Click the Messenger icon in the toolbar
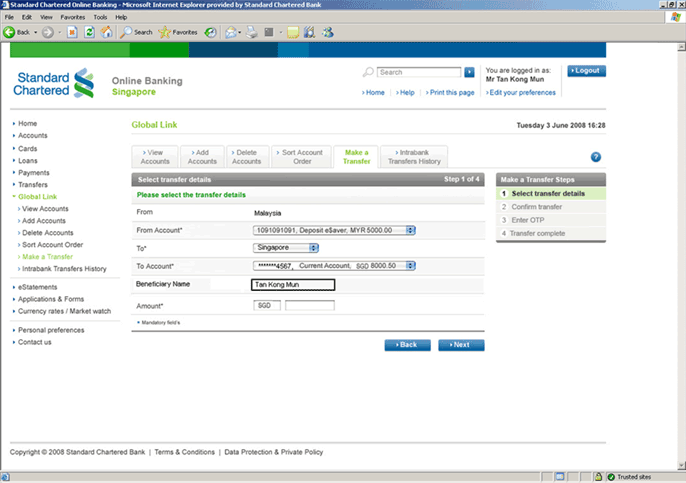This screenshot has height=483, width=686. pyautogui.click(x=328, y=32)
